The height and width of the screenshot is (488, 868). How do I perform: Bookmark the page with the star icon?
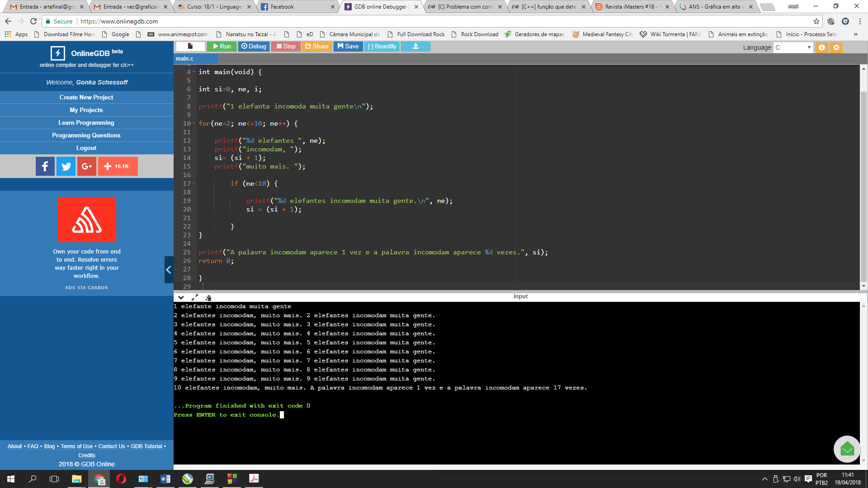pos(816,21)
